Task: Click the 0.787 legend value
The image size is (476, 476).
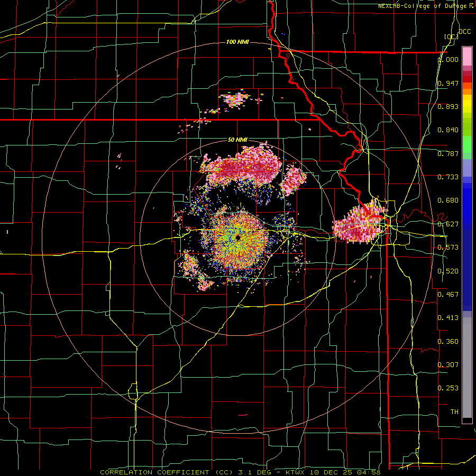Action: pos(448,153)
